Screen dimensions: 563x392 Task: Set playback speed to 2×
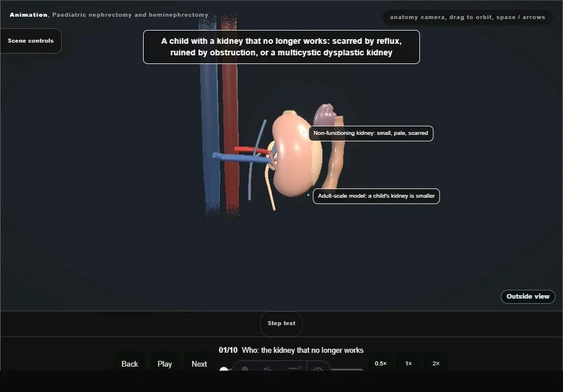[x=436, y=363]
